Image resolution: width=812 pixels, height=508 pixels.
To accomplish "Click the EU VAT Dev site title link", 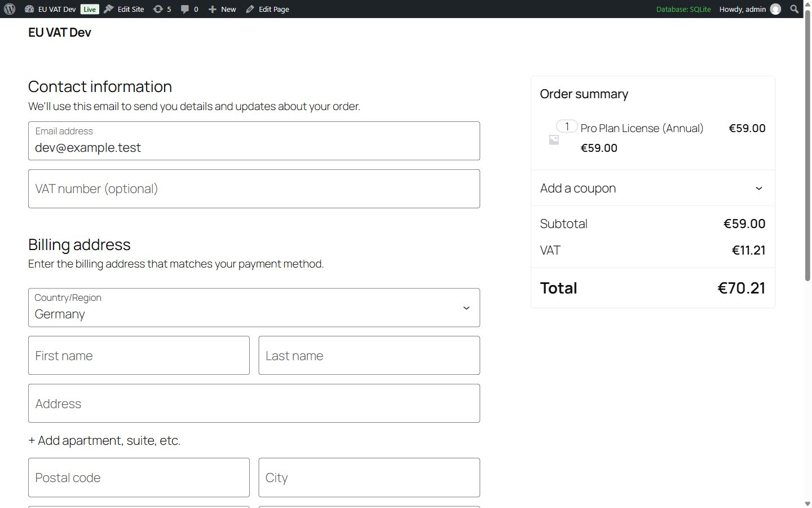I will (60, 33).
